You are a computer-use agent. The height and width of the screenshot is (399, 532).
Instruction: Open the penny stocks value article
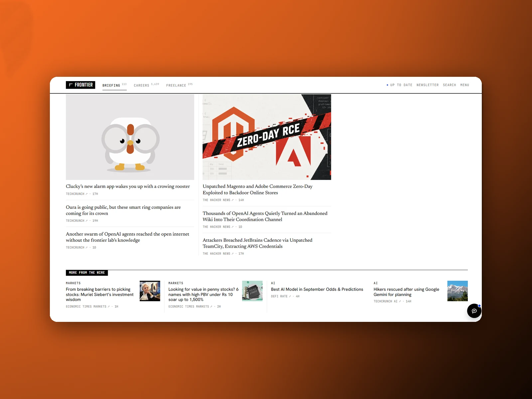coord(203,295)
